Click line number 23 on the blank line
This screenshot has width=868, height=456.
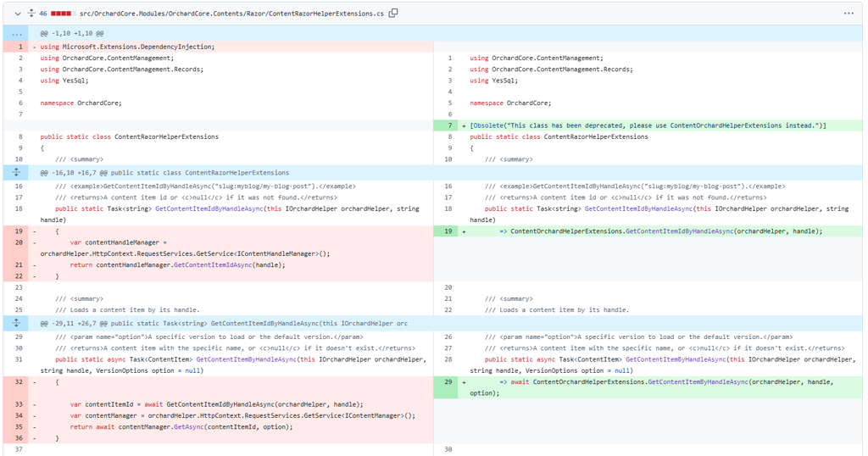coord(17,287)
